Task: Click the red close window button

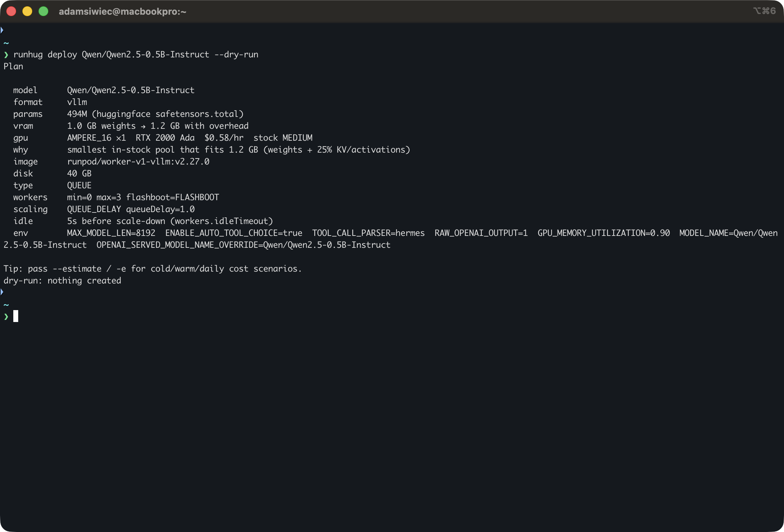Action: (x=11, y=12)
